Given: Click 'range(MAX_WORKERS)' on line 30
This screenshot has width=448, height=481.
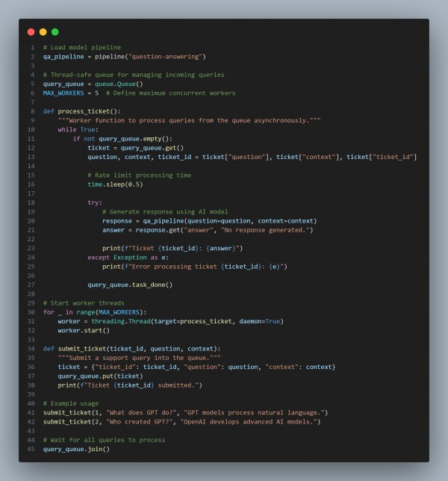Looking at the screenshot, I should [110, 312].
